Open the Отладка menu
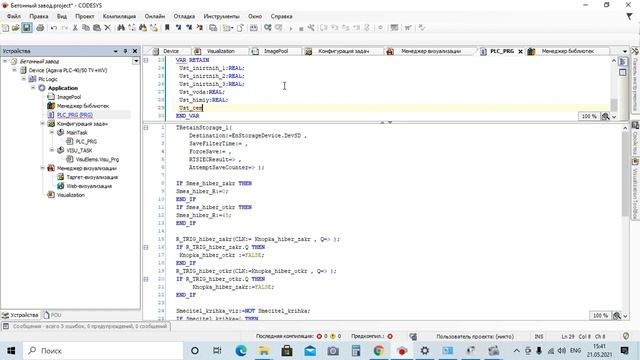Image resolution: width=640 pixels, height=360 pixels. (x=184, y=16)
